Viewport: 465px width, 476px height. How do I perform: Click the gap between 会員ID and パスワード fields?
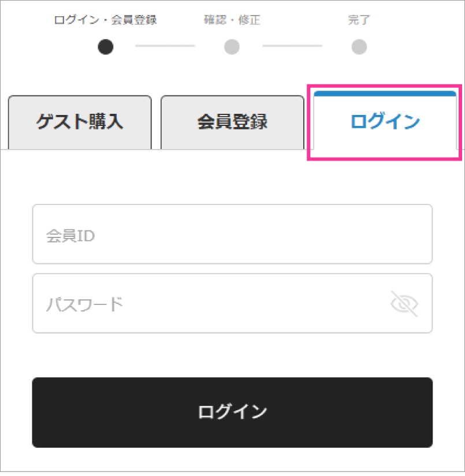232,269
